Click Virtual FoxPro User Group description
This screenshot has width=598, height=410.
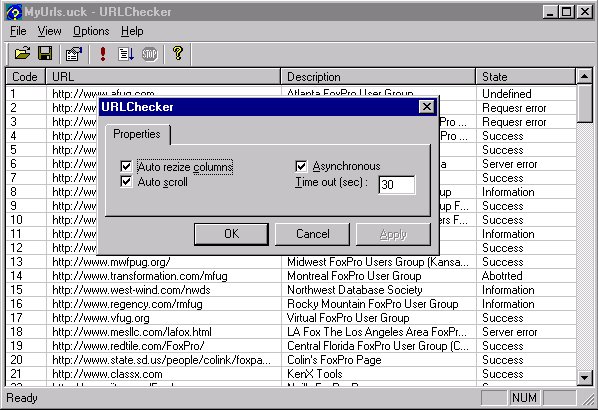click(348, 318)
